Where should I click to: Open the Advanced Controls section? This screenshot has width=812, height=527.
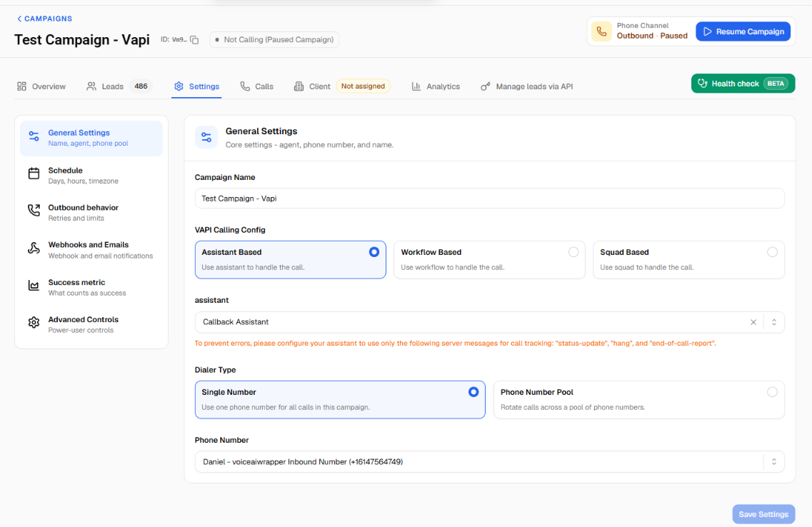point(91,325)
